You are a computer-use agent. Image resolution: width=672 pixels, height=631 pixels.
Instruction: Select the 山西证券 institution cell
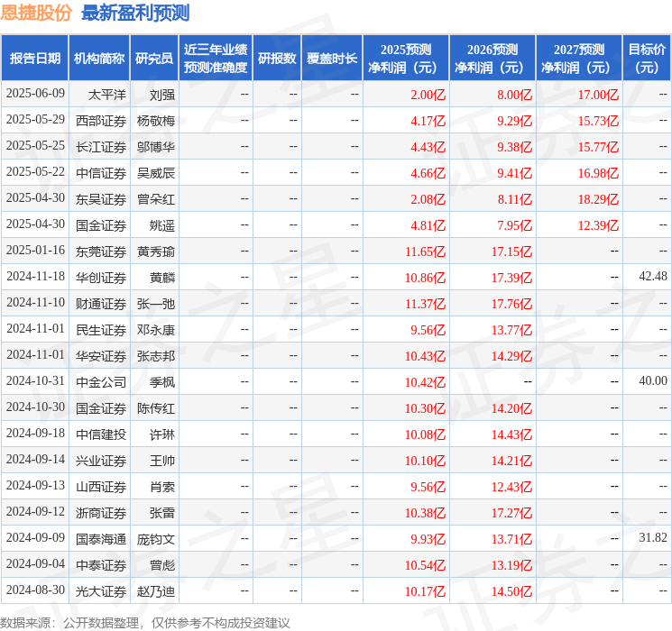[101, 486]
